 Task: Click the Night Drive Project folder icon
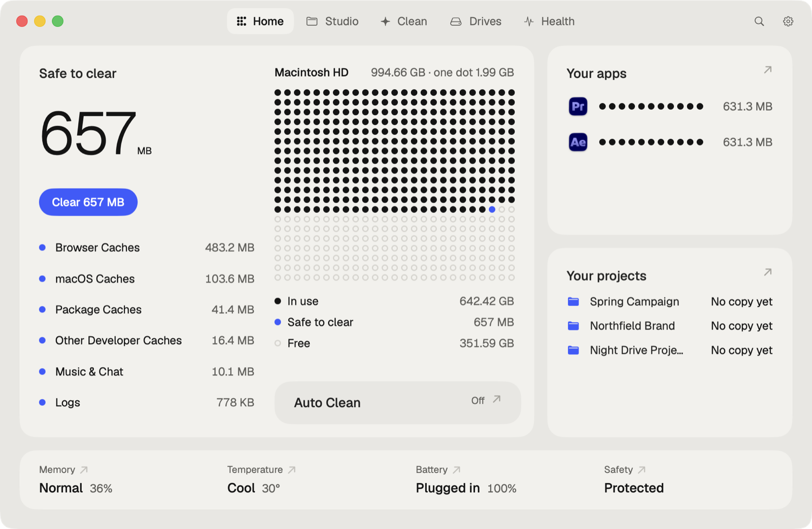coord(573,350)
